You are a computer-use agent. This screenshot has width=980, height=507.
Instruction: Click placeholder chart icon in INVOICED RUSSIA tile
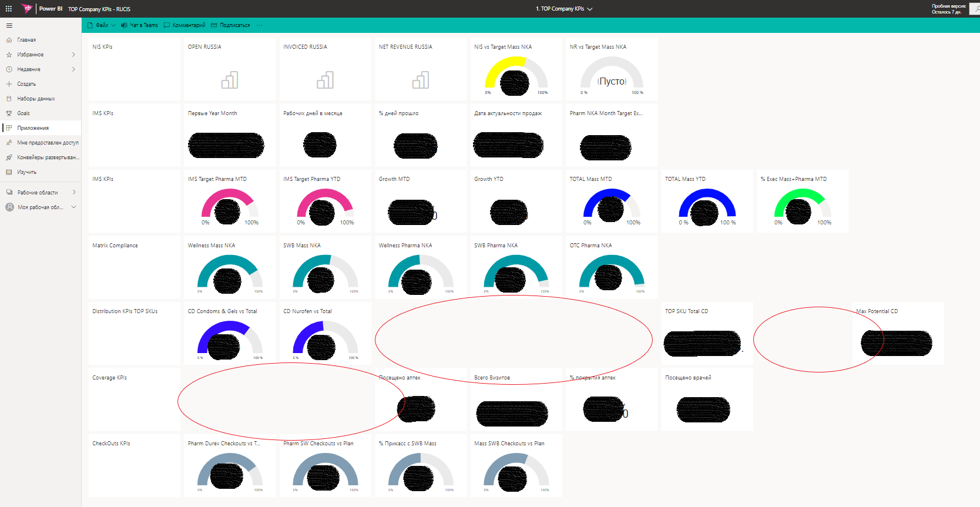(325, 80)
